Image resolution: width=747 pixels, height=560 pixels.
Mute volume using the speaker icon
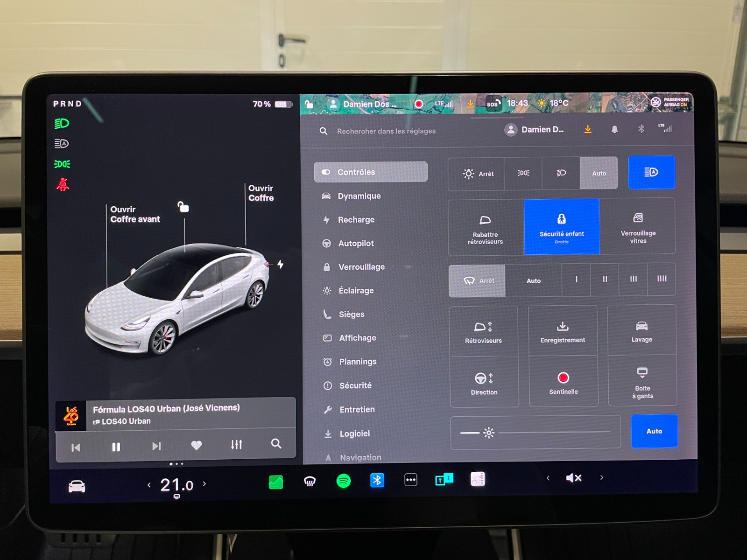click(x=573, y=478)
